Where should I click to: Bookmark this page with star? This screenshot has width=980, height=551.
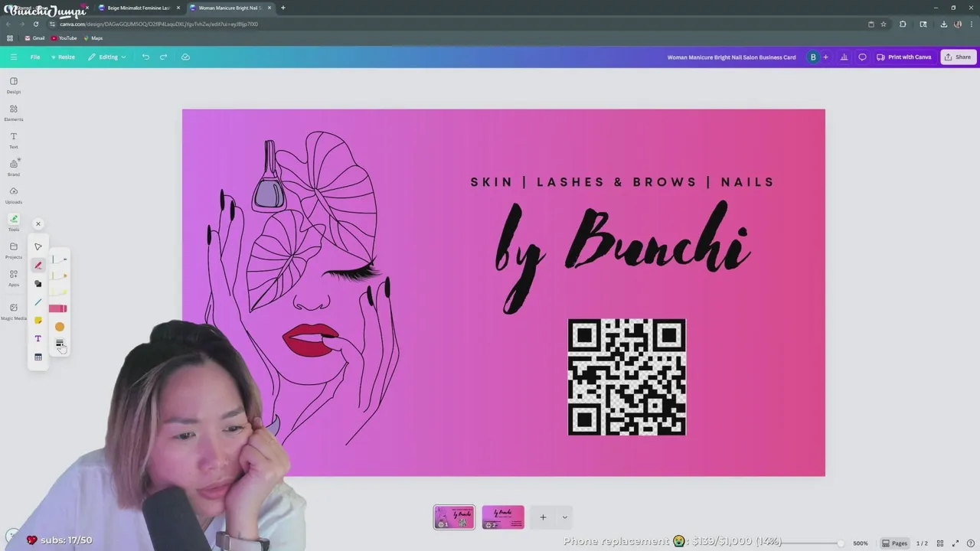click(884, 24)
